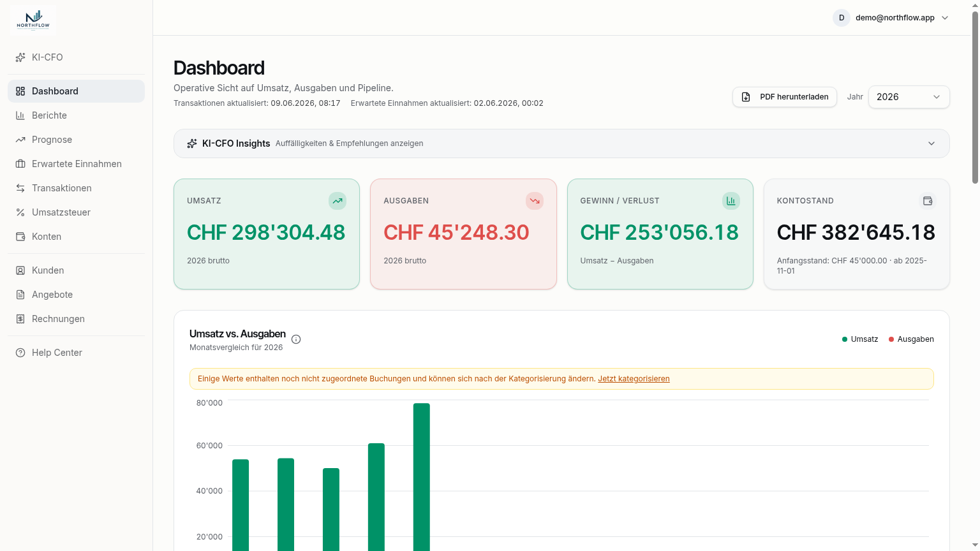Select Umsatzsteuer in the sidebar
This screenshot has width=980, height=551.
tap(76, 212)
